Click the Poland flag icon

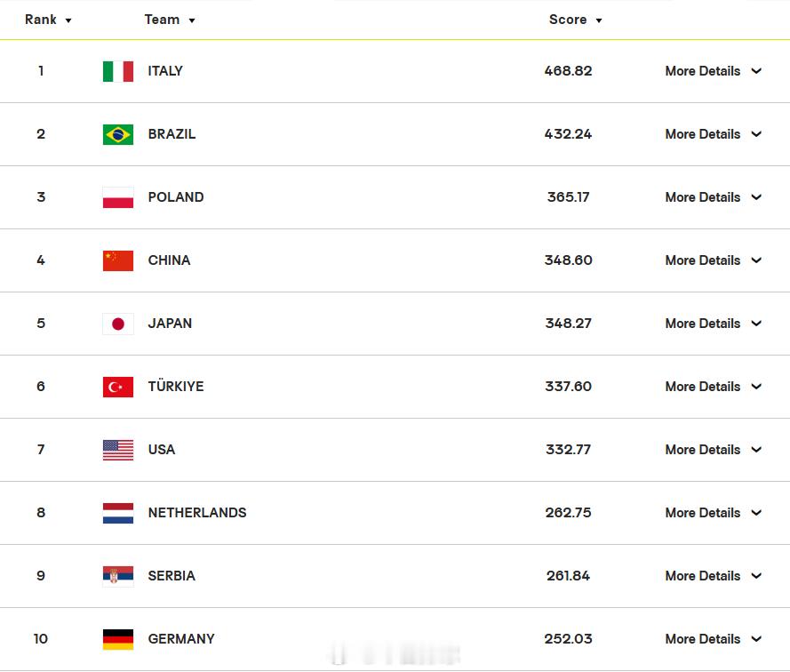118,197
